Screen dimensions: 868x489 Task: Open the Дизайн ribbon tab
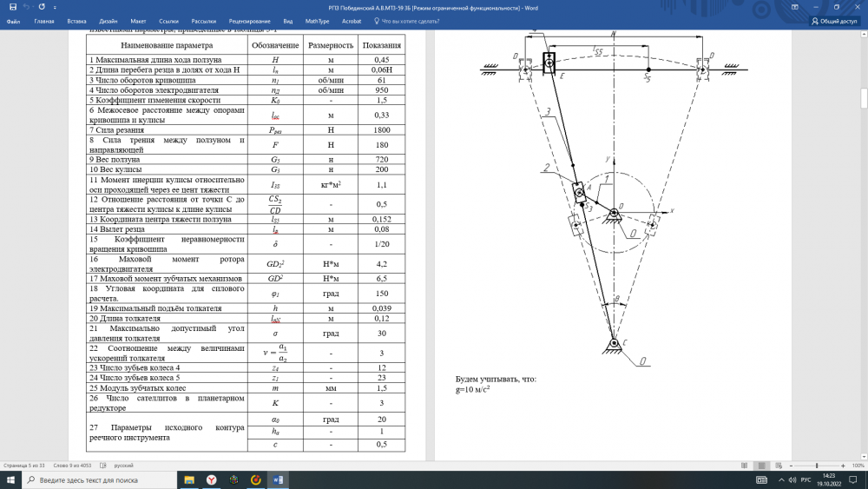(x=108, y=21)
